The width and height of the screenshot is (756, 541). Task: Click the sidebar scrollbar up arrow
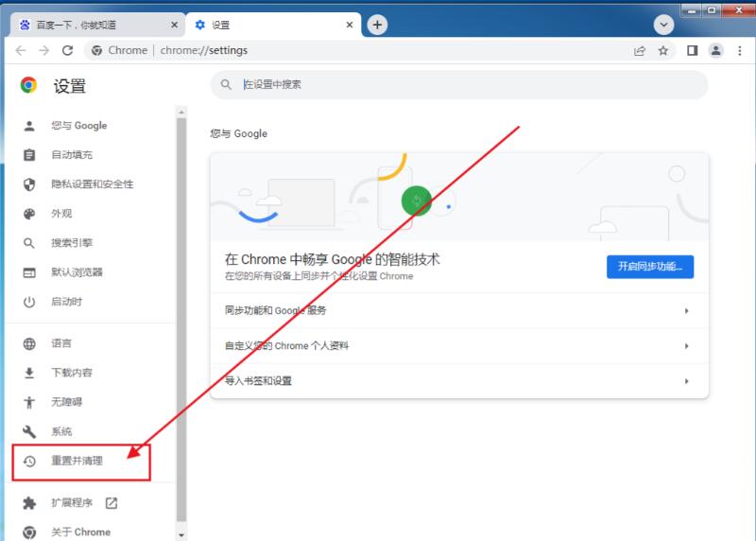point(181,112)
